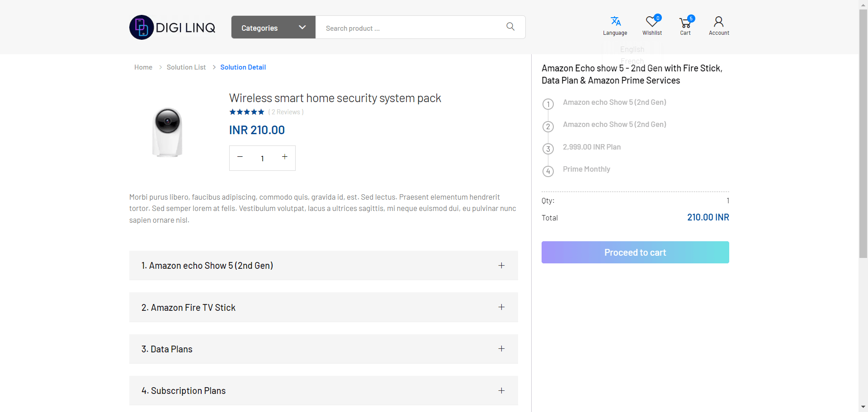Select step 3 circle for 2,999.00 INR Plan
This screenshot has height=412, width=868.
(548, 149)
